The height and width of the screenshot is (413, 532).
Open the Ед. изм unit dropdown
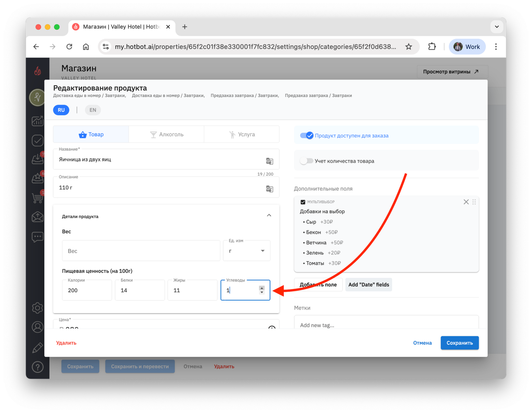point(247,251)
